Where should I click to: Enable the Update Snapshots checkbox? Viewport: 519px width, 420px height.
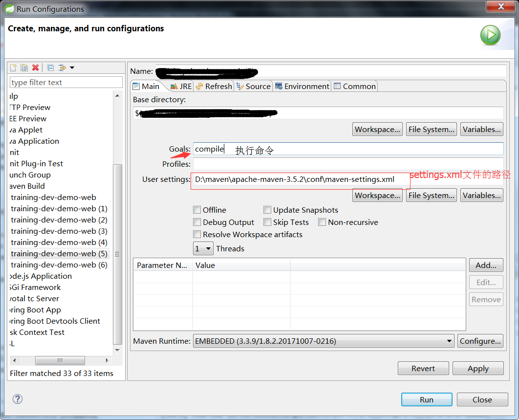[x=267, y=210]
